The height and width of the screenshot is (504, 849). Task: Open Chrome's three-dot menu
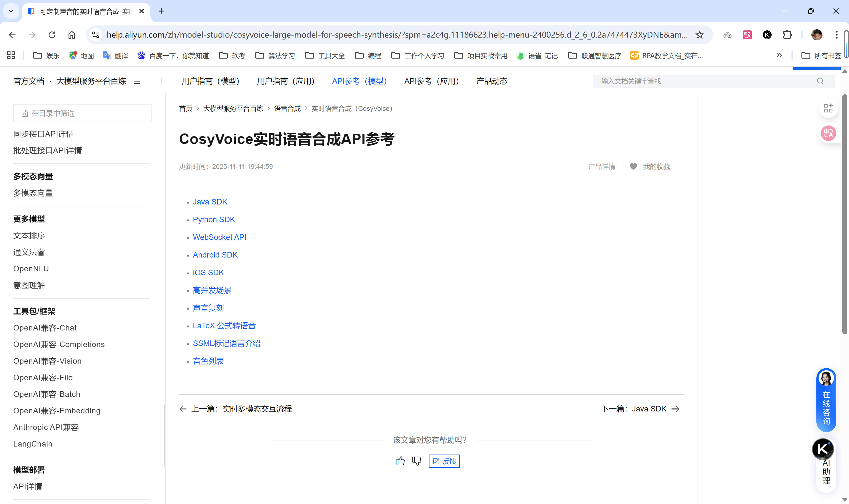pyautogui.click(x=837, y=35)
